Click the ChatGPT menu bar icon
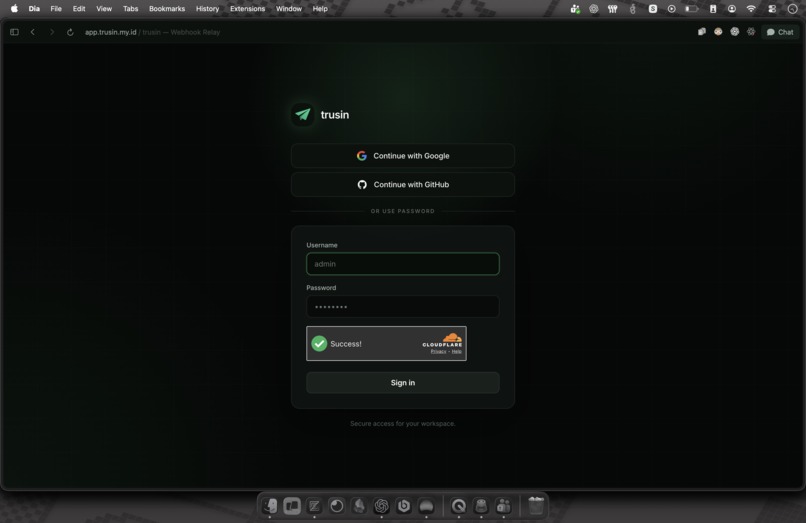The height and width of the screenshot is (523, 806). pyautogui.click(x=594, y=9)
